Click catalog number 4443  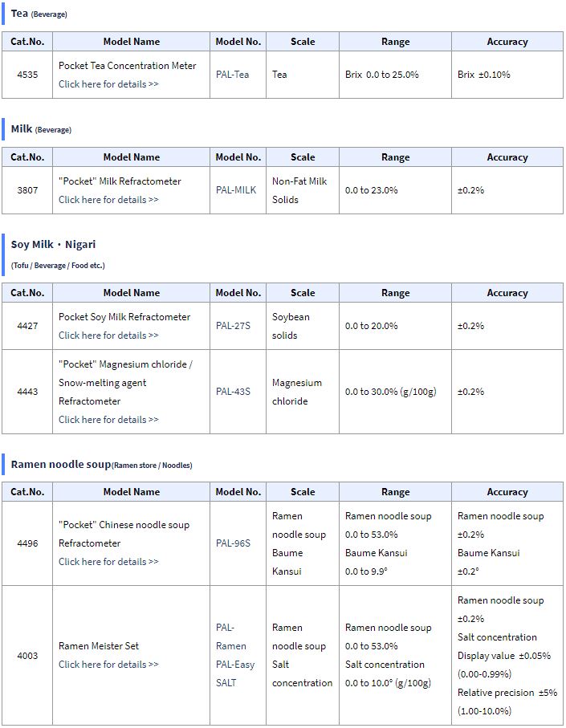27,392
